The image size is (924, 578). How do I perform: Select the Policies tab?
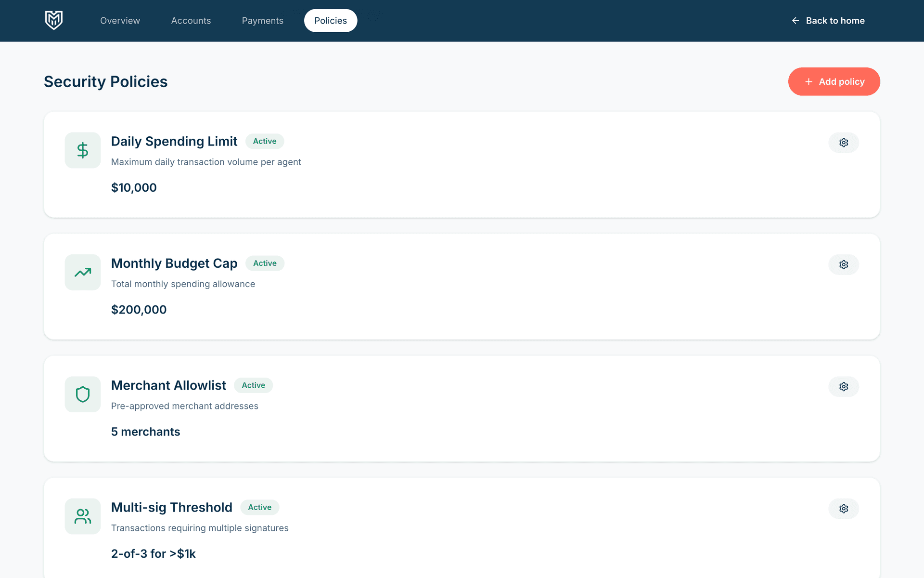pyautogui.click(x=331, y=21)
